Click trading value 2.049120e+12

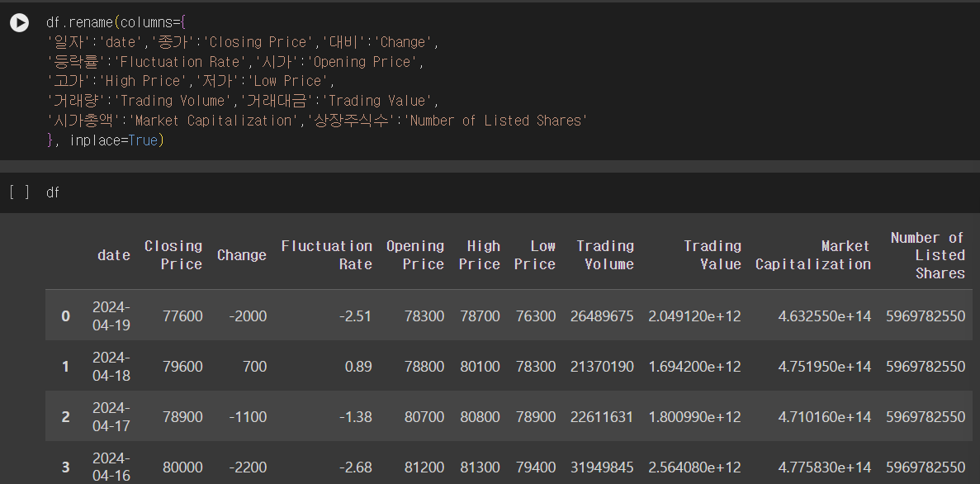click(694, 316)
